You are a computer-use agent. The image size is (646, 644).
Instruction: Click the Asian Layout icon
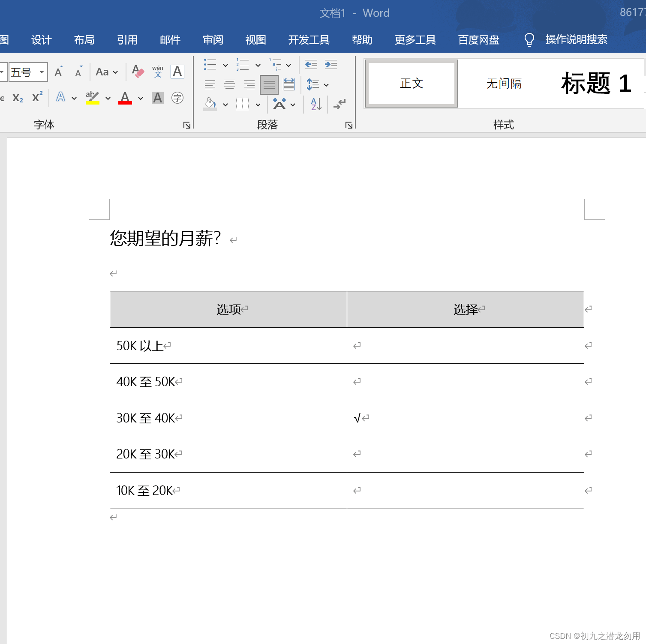(279, 104)
